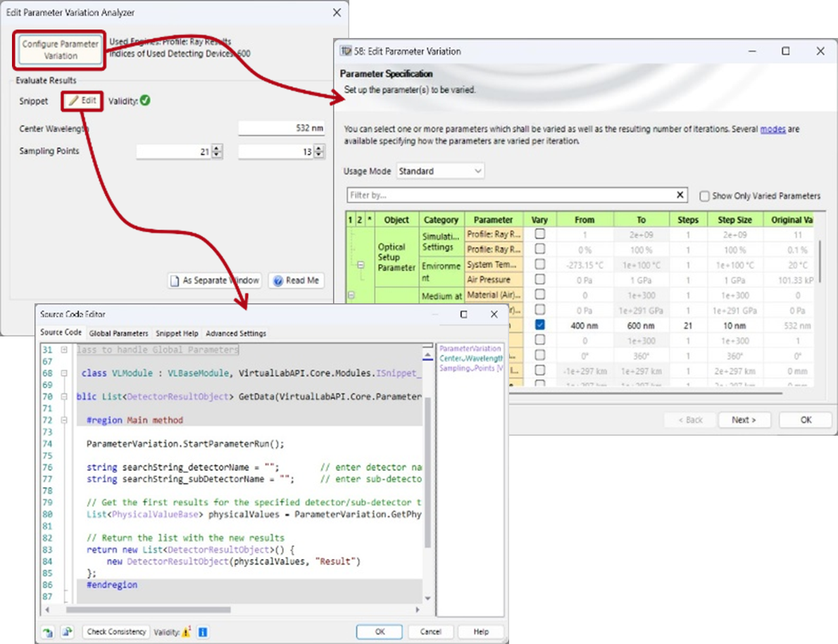Close the Source Code Editor window
The image size is (838, 644).
click(x=494, y=315)
